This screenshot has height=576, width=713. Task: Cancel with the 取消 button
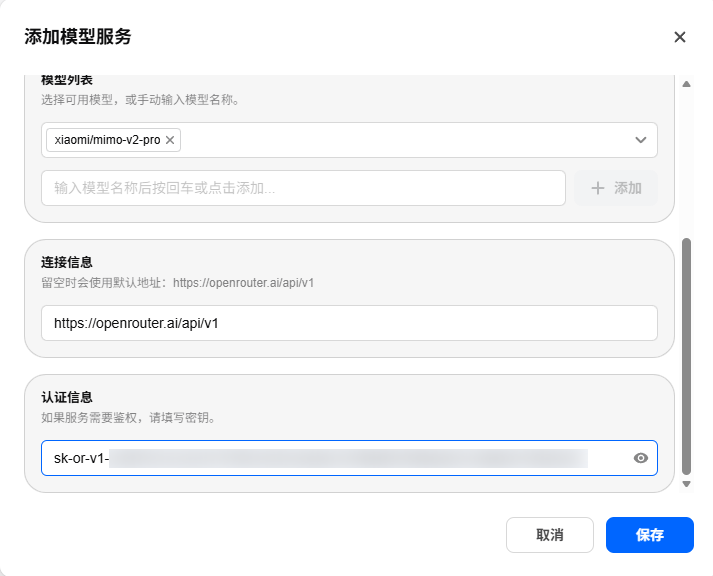click(550, 535)
